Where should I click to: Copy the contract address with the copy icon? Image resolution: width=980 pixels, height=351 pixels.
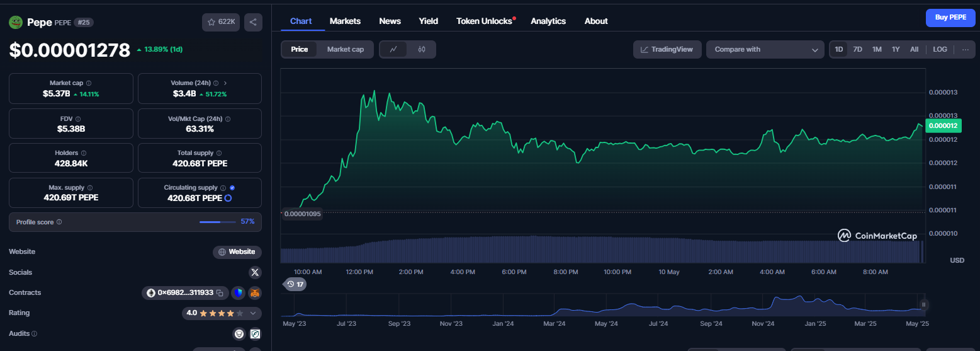(x=220, y=293)
